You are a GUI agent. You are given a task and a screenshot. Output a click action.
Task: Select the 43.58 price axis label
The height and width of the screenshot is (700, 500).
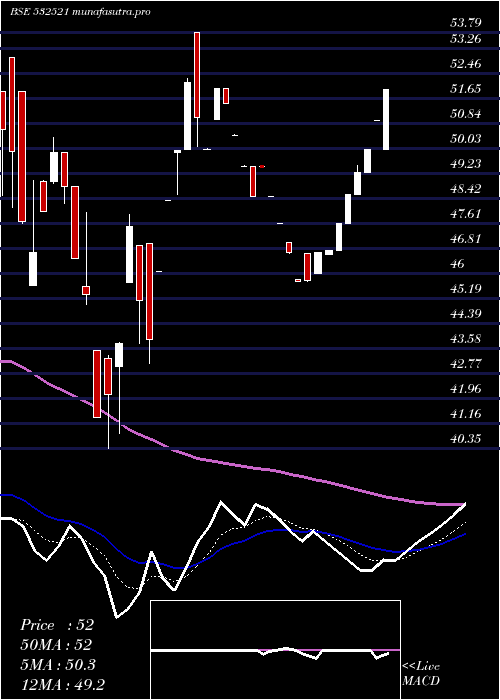point(466,339)
